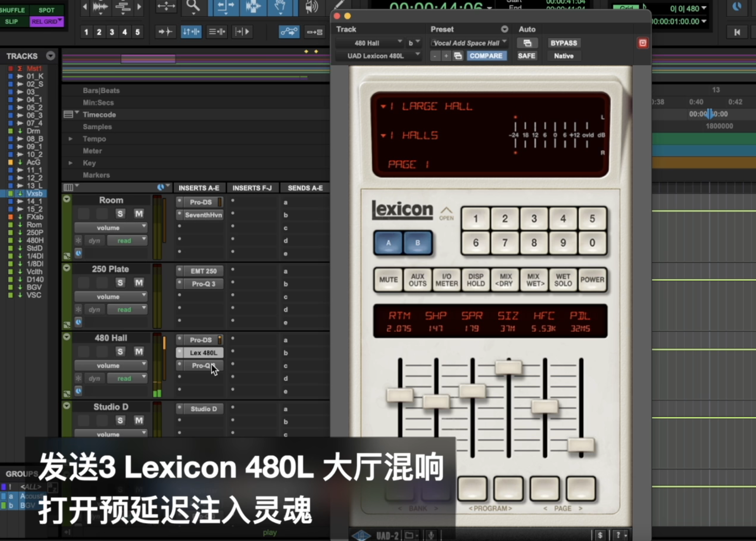This screenshot has width=756, height=541.
Task: Toggle the plugin BYPASS button
Action: [x=564, y=43]
